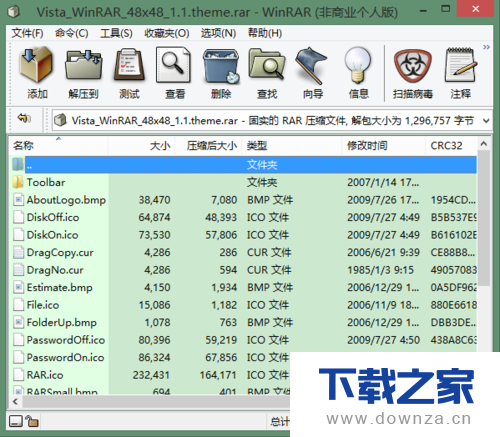
Task: Show archive Info (信息) lightbulb icon
Action: coord(358,65)
